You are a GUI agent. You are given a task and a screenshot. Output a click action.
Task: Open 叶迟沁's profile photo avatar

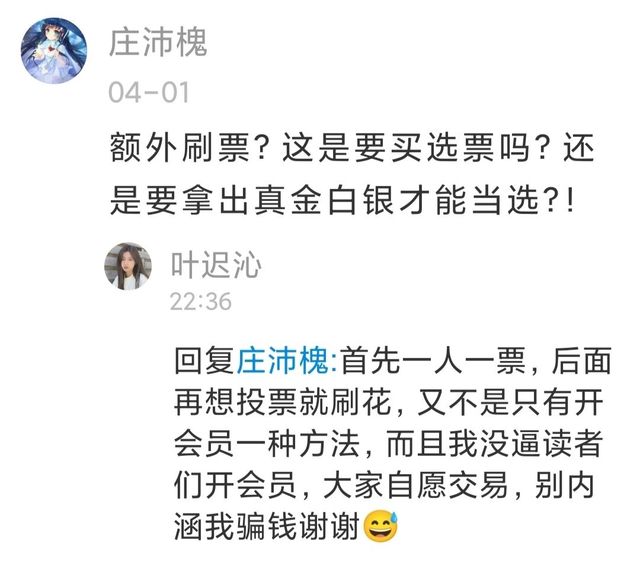(x=128, y=266)
